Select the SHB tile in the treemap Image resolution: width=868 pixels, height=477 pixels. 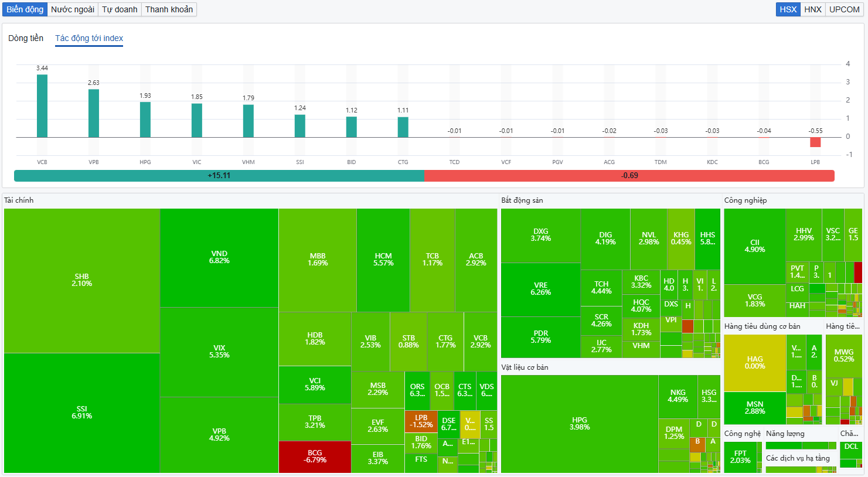(x=82, y=281)
